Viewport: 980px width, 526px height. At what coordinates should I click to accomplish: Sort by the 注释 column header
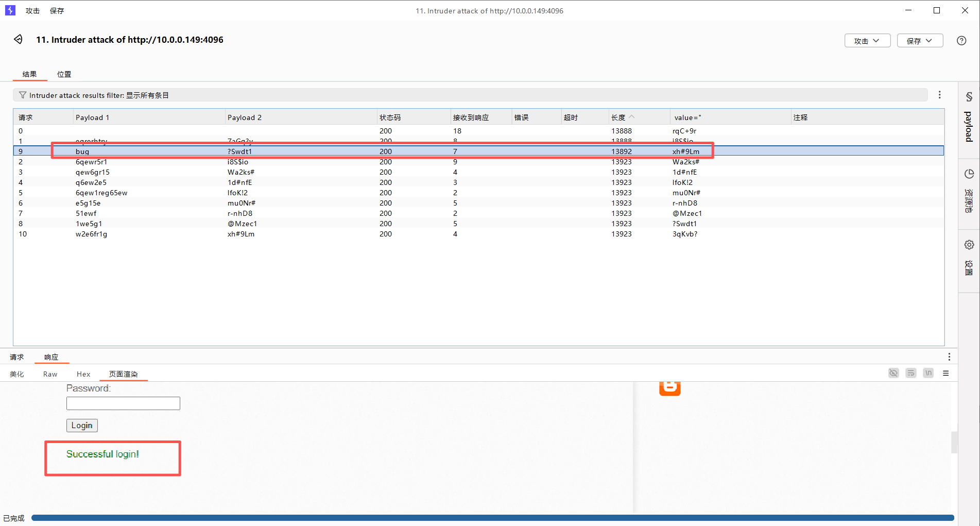pyautogui.click(x=867, y=117)
